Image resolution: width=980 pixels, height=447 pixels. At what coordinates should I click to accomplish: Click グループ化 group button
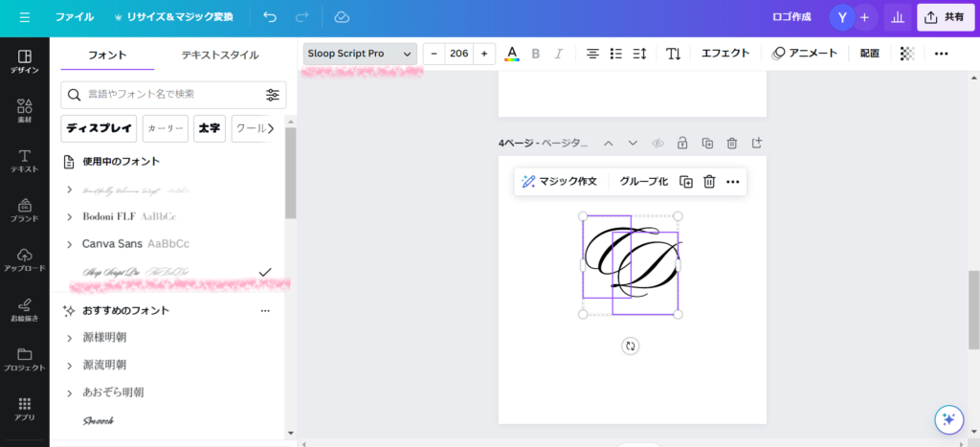tap(643, 182)
